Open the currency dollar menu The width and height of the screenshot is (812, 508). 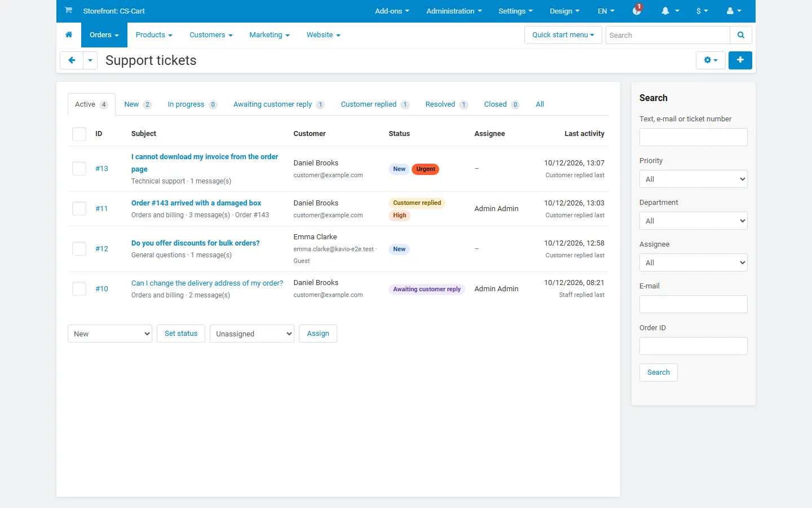(x=702, y=11)
